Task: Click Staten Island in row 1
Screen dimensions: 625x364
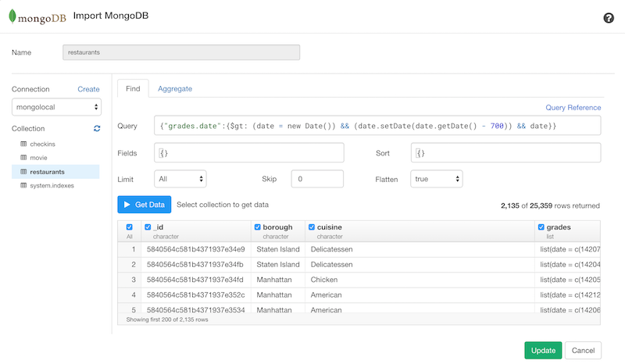Action: (x=278, y=249)
